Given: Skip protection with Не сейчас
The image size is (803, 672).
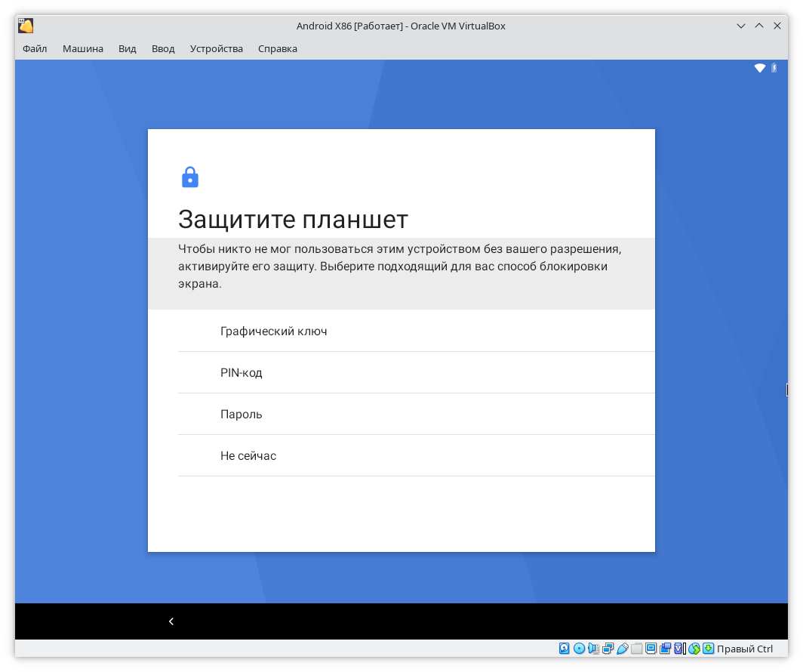Looking at the screenshot, I should 248,455.
